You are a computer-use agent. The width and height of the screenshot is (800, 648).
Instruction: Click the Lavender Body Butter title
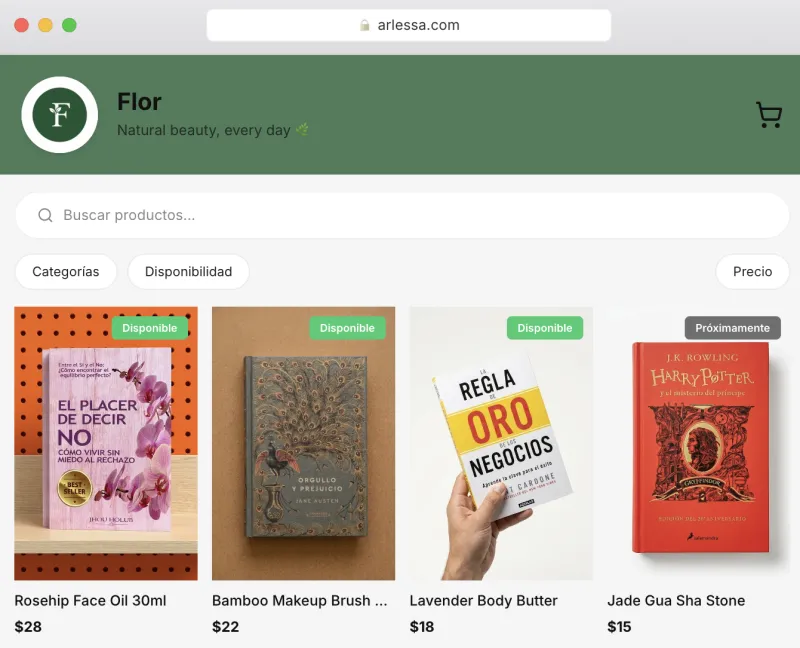click(x=484, y=601)
